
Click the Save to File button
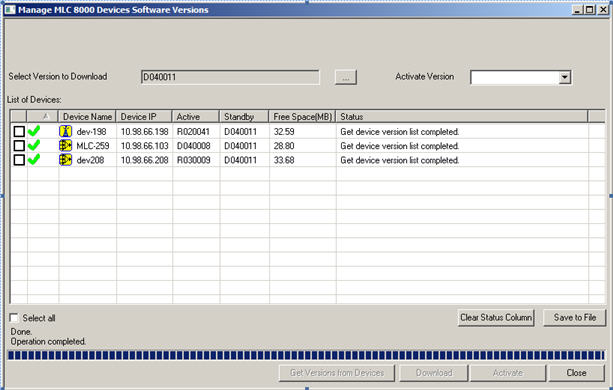575,317
